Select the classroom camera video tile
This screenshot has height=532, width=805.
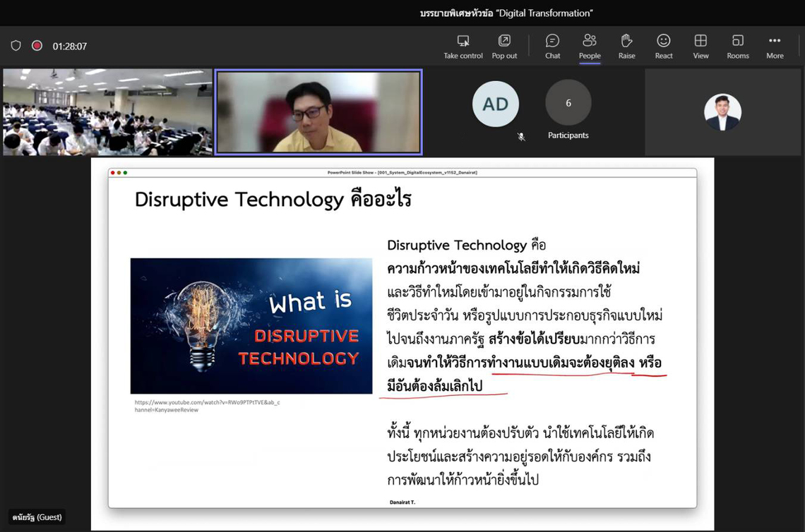pyautogui.click(x=107, y=111)
